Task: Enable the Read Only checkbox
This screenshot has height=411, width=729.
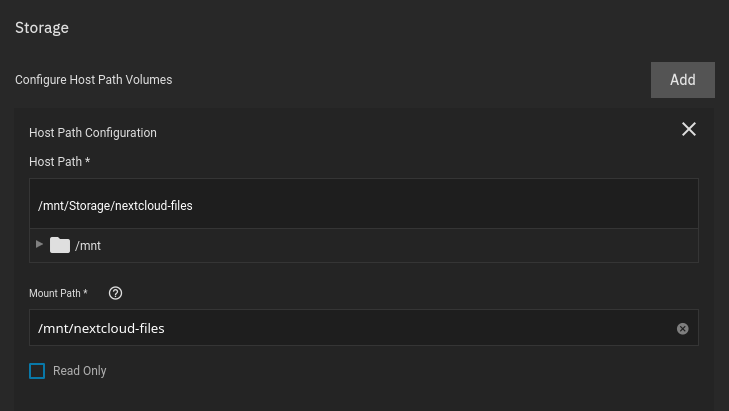Action: click(x=37, y=371)
